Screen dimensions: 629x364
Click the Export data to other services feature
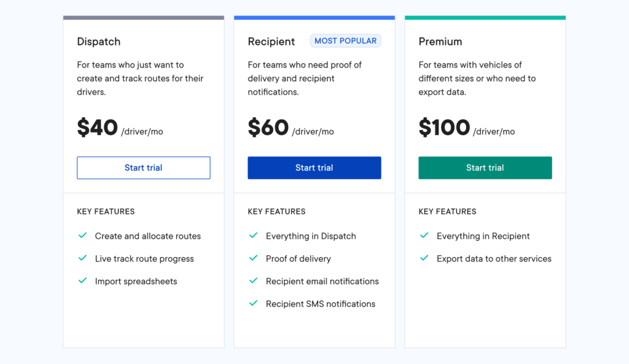(494, 258)
